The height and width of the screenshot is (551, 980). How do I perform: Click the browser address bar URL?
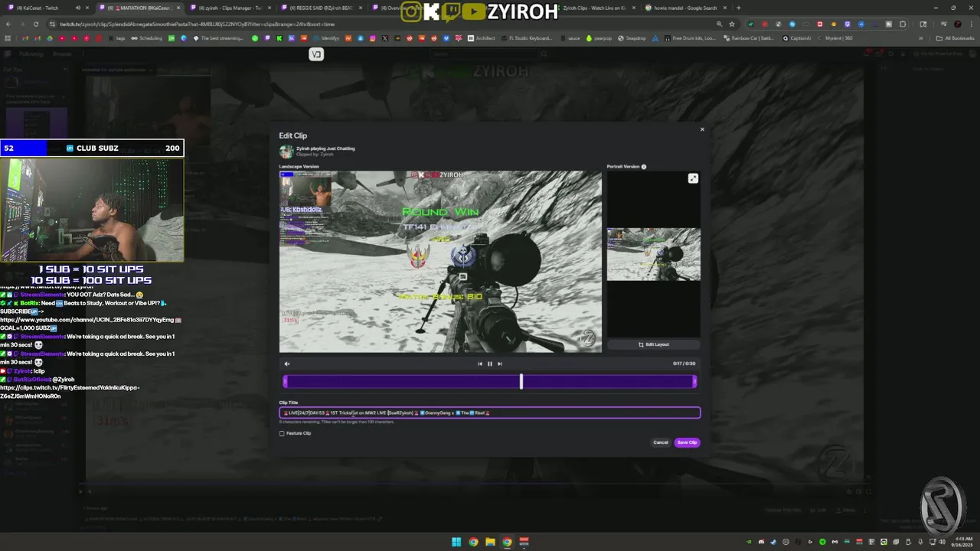pos(199,24)
